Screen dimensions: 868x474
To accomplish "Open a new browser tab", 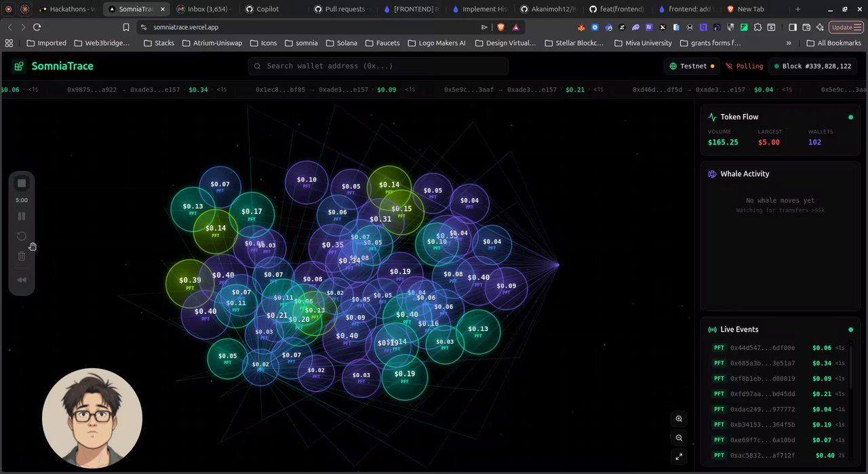I will [797, 9].
